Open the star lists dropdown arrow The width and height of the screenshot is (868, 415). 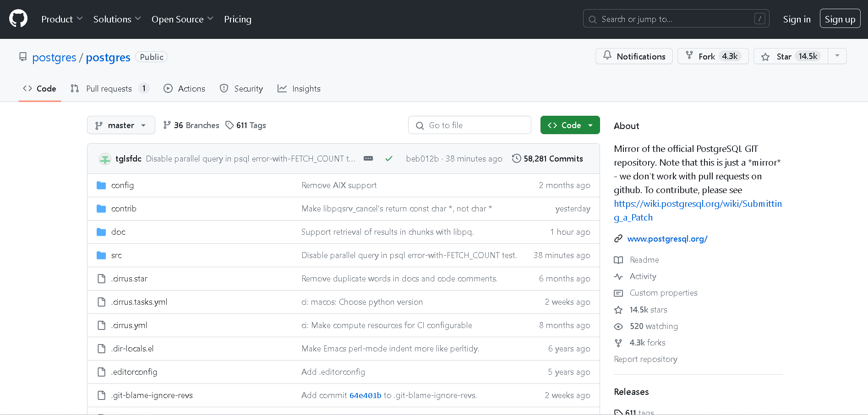coord(837,56)
